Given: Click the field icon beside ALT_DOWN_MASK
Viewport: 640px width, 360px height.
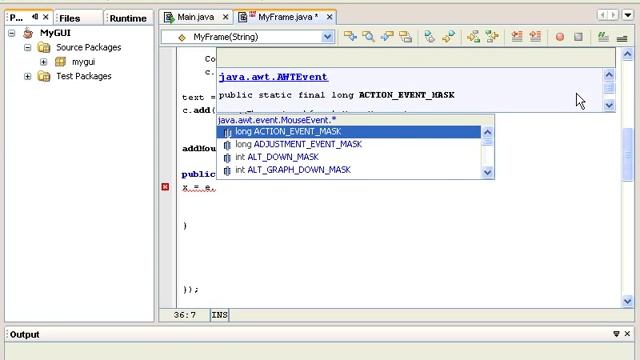Looking at the screenshot, I should click(x=227, y=158).
